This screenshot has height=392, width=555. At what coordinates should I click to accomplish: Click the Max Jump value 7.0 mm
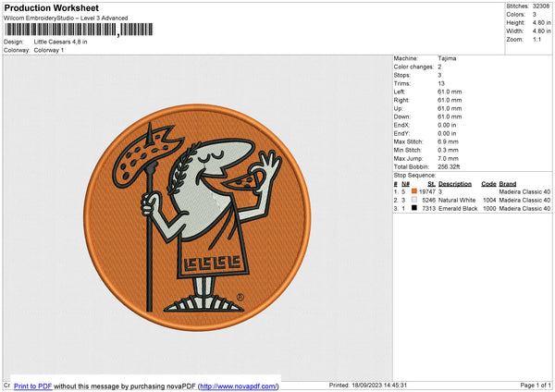tap(448, 158)
